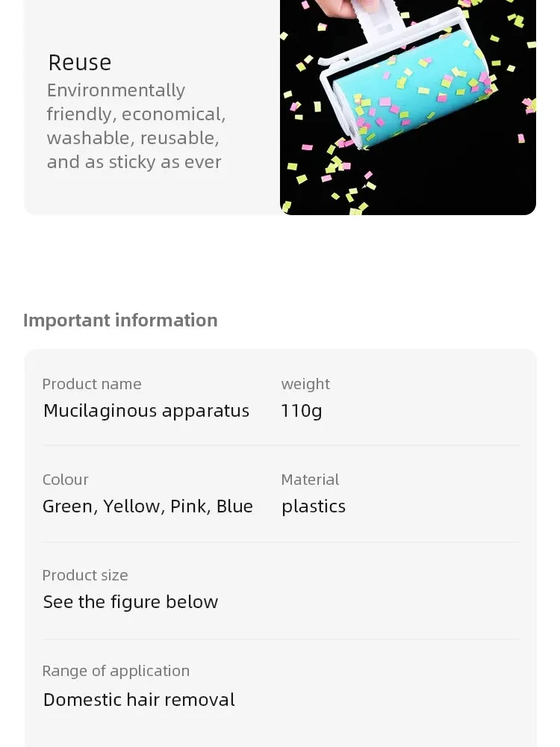Viewport: 560px width, 747px height.
Task: Select the Mucilaginous apparatus value
Action: [146, 411]
